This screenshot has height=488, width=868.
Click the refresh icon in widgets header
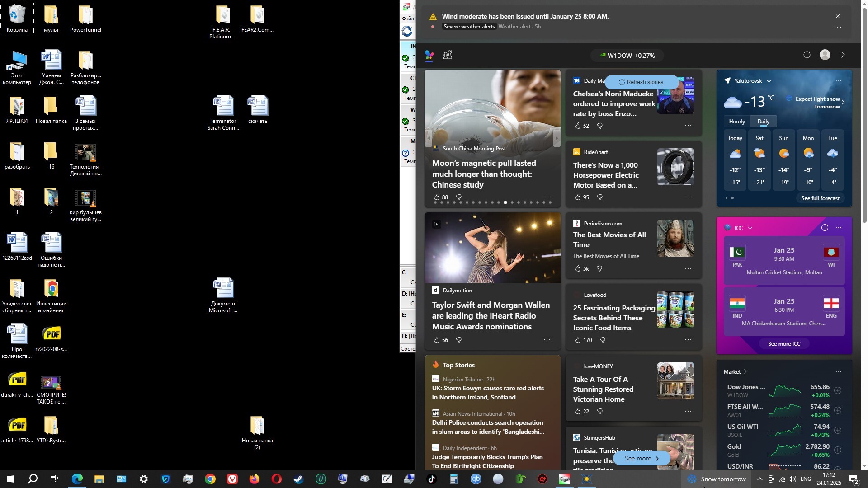(x=807, y=55)
